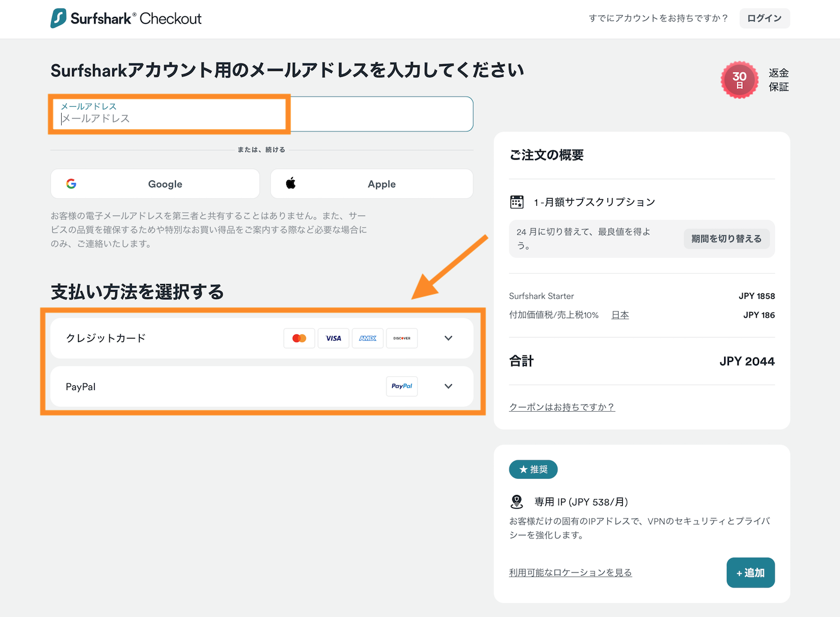The width and height of the screenshot is (840, 617).
Task: Add dedicated IP with +追加 button
Action: (751, 573)
